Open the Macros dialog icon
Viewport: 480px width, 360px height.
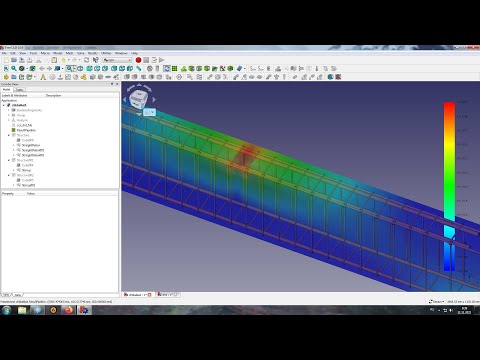(154, 60)
